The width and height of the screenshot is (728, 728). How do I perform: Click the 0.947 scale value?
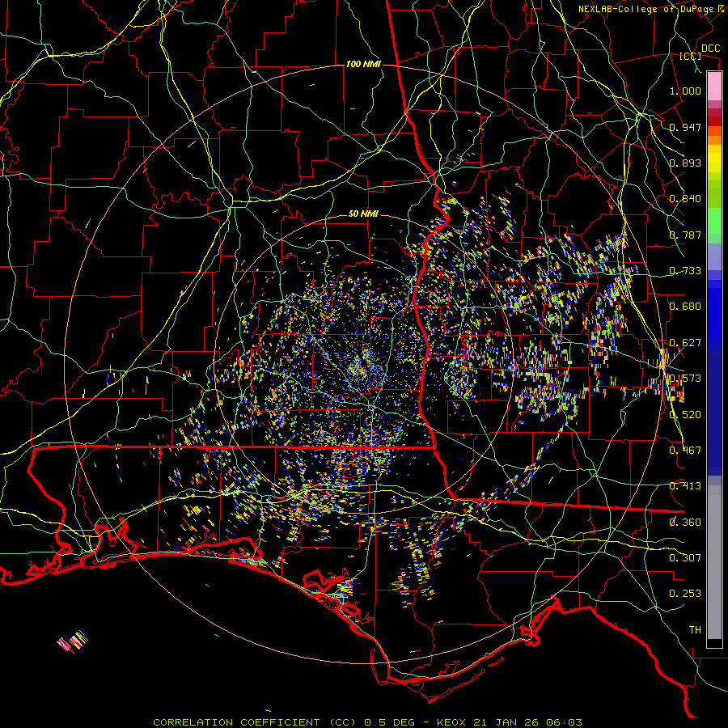pyautogui.click(x=685, y=127)
